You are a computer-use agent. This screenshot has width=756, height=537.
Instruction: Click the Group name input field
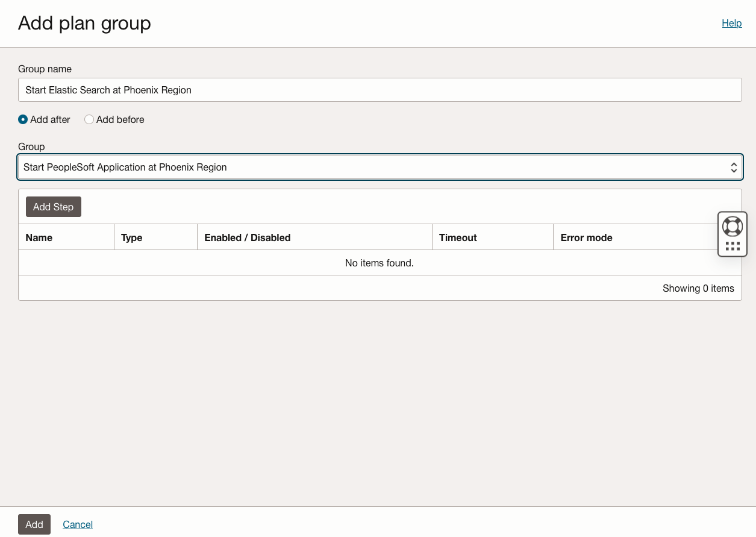[x=380, y=89]
